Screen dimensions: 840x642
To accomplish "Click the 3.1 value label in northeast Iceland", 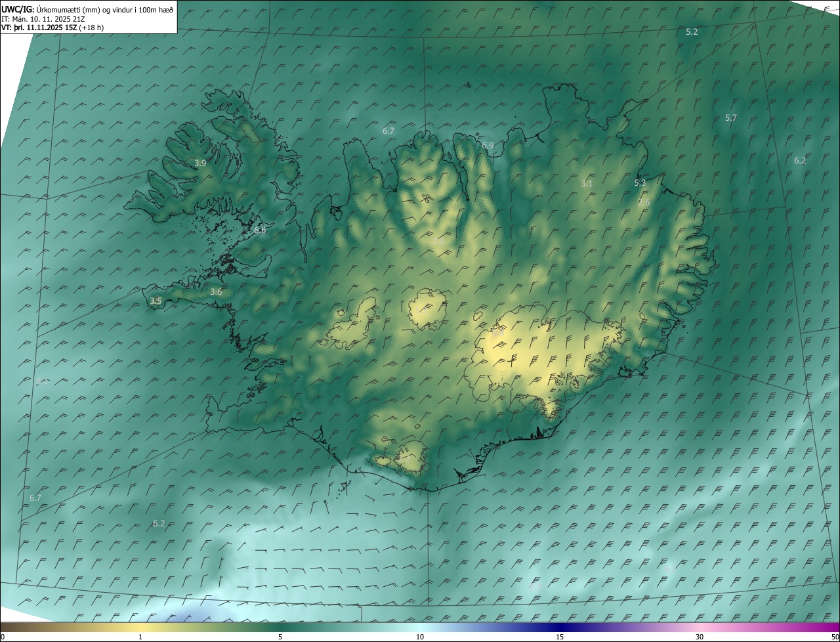I will point(587,183).
